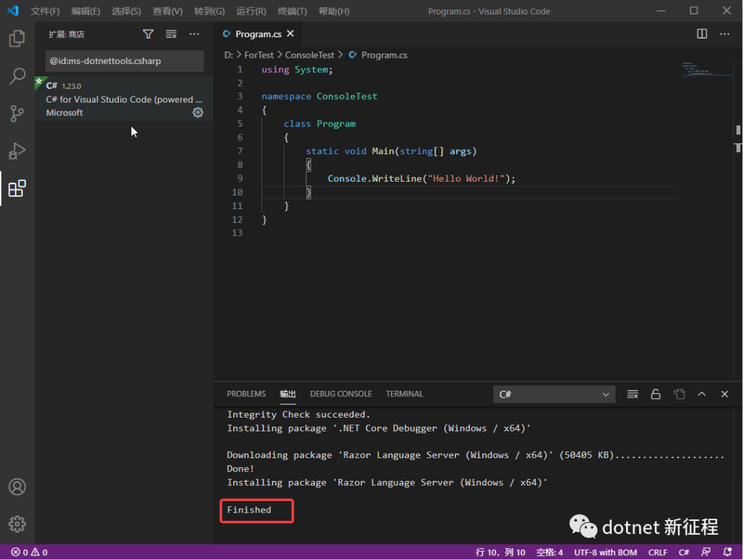Select the C# for Visual Studio Code extension
743x560 pixels.
pyautogui.click(x=124, y=99)
